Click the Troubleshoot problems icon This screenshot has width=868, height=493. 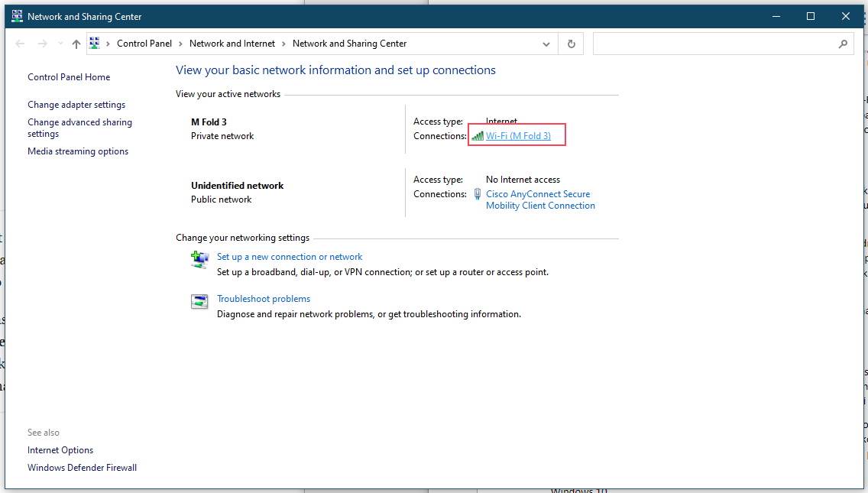[x=199, y=302]
